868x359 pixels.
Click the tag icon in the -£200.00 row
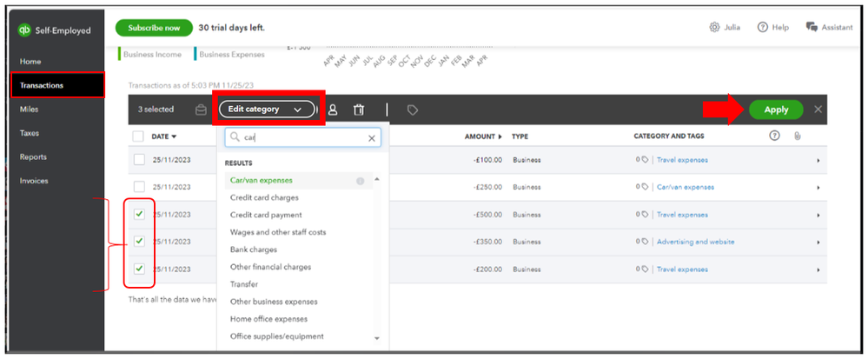tap(645, 269)
